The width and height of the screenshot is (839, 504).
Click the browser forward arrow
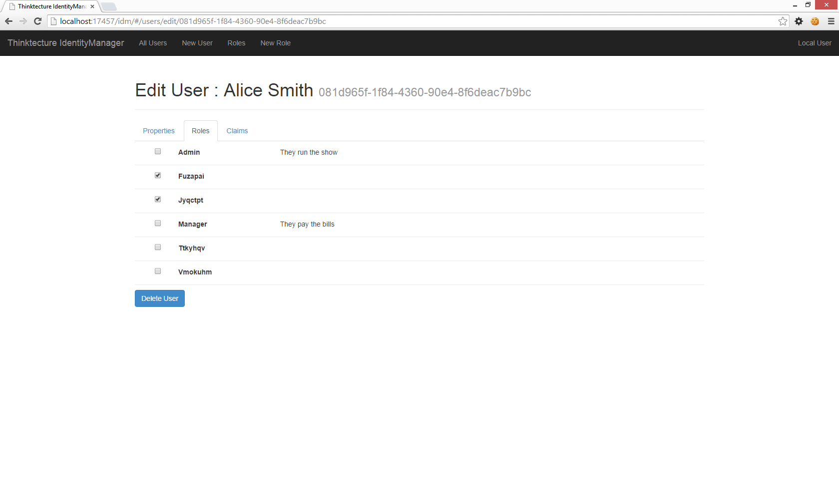click(x=23, y=21)
